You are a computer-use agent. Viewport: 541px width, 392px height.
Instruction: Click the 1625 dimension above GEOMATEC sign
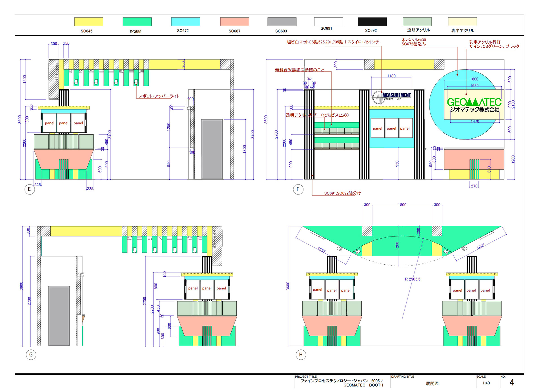(474, 86)
